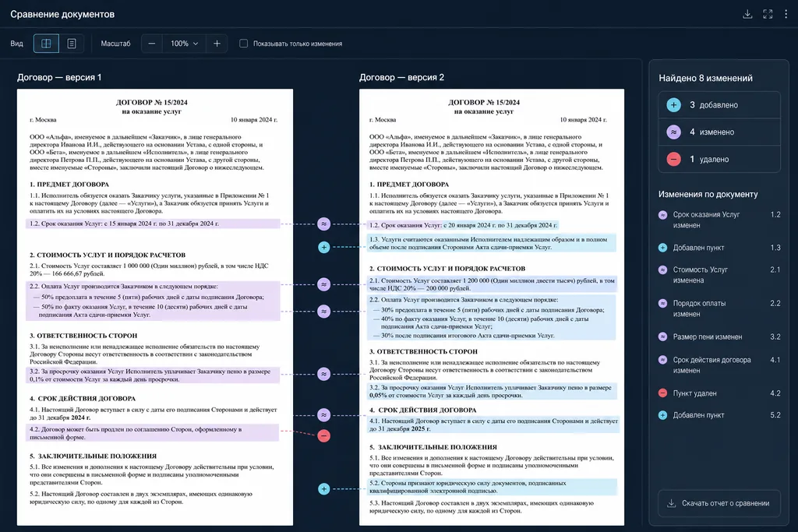Click the red minus icon beside '1 удалено'
798x532 pixels.
coord(673,159)
